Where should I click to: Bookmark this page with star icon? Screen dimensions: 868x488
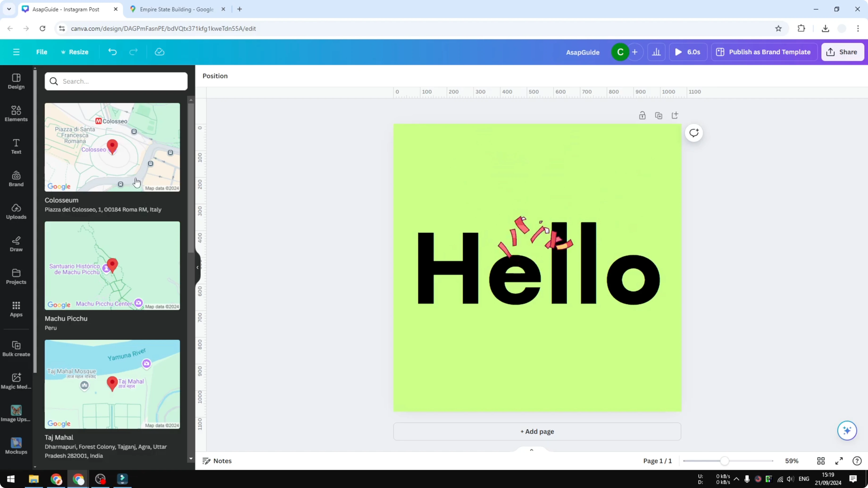tap(778, 29)
